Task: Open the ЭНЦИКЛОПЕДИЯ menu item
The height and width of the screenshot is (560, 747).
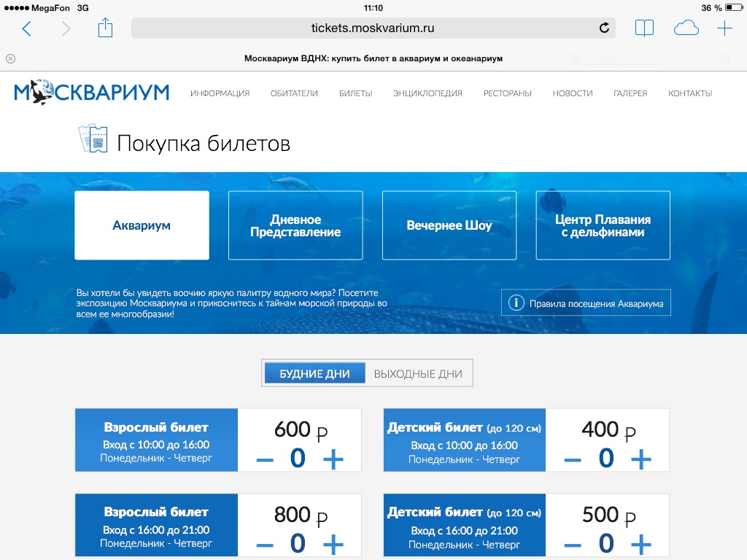Action: pyautogui.click(x=427, y=93)
